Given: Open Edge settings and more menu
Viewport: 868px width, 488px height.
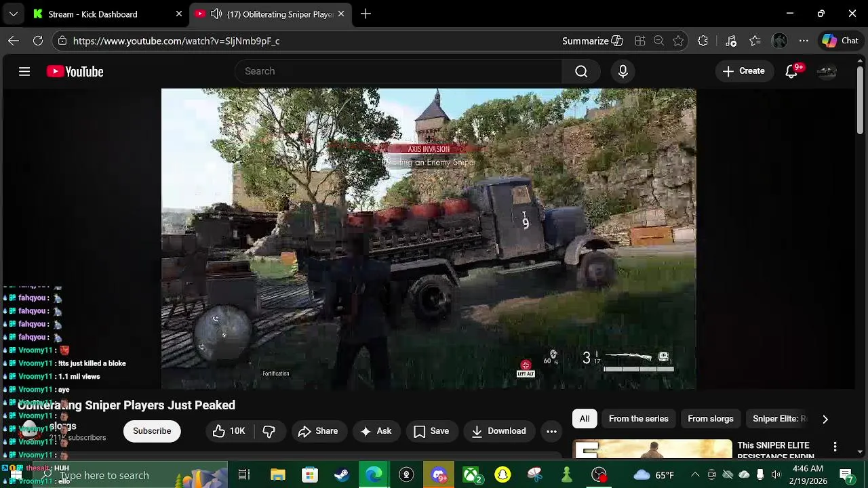Looking at the screenshot, I should [804, 41].
